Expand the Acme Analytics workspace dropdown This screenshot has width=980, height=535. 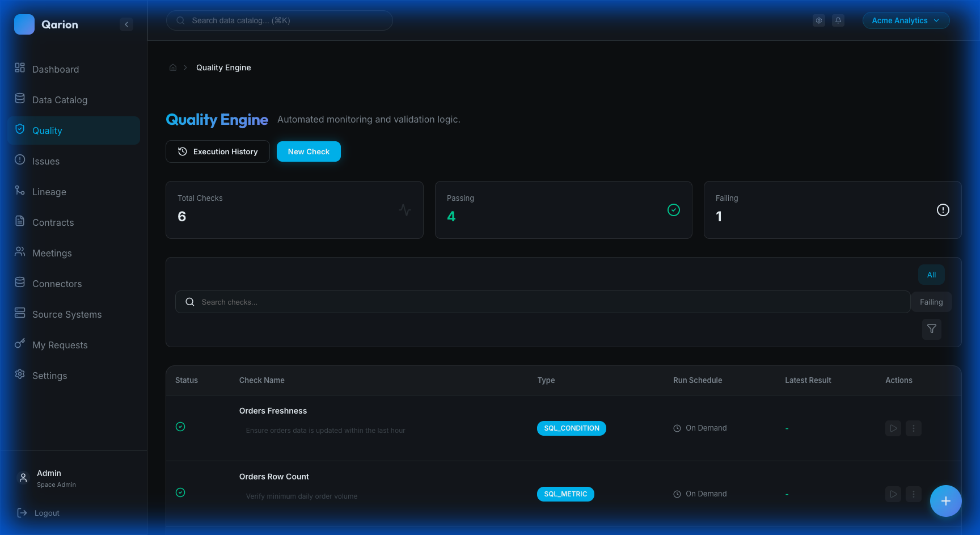pyautogui.click(x=905, y=20)
